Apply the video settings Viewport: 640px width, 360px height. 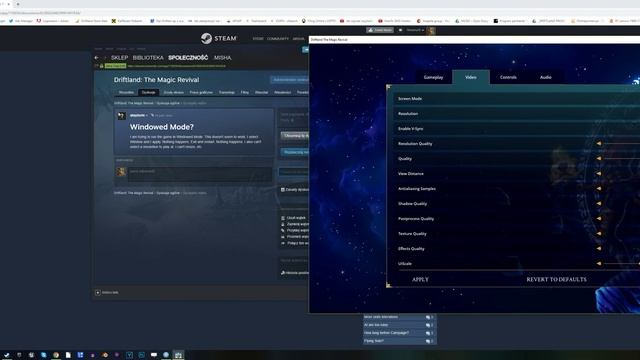click(x=420, y=280)
